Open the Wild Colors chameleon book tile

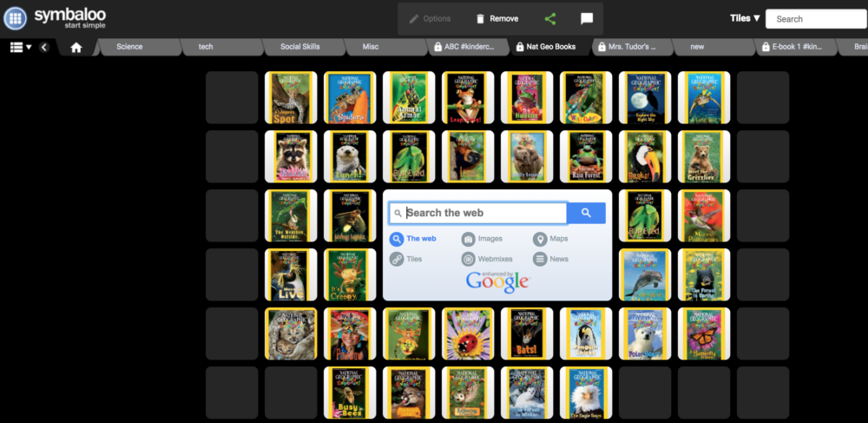[x=586, y=97]
